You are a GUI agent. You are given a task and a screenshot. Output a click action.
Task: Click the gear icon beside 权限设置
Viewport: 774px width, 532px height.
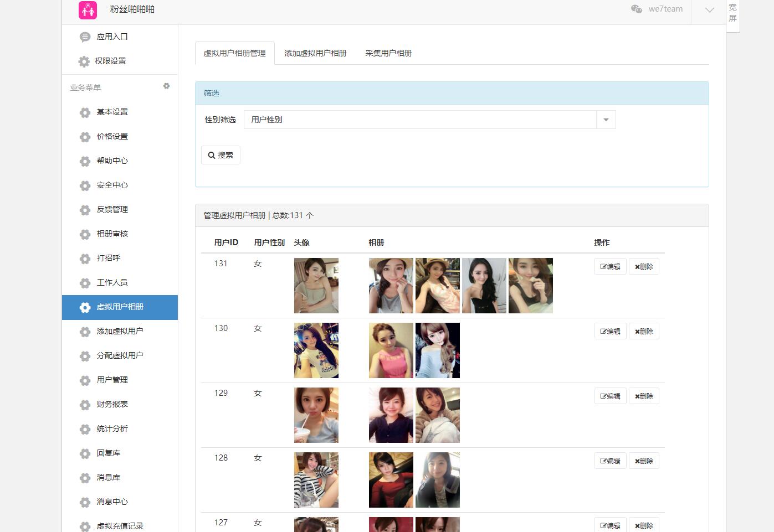click(x=84, y=61)
